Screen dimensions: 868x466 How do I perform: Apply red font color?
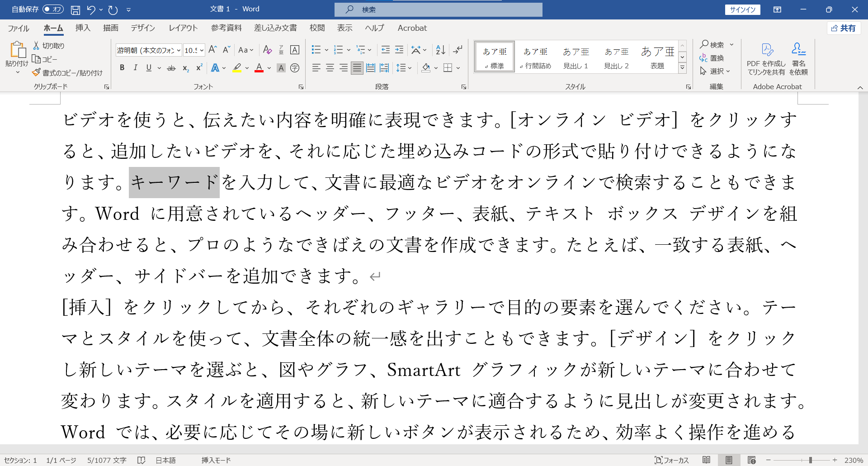click(259, 68)
